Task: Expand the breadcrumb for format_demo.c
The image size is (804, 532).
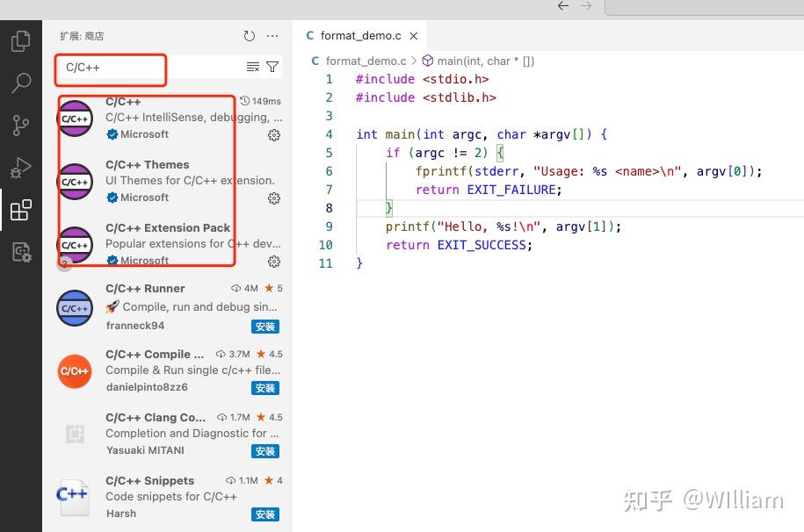Action: [366, 61]
